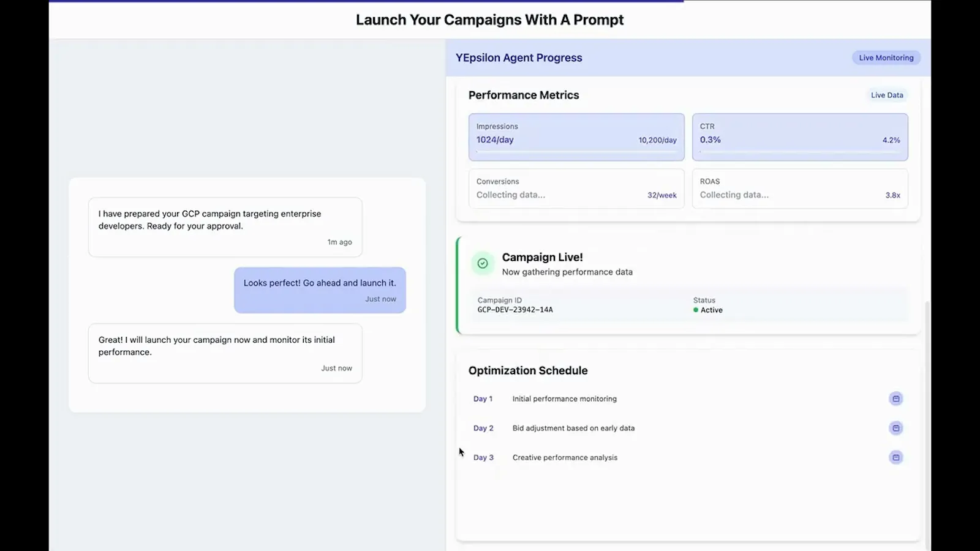Click the 0.3% CTR value

[710, 140]
